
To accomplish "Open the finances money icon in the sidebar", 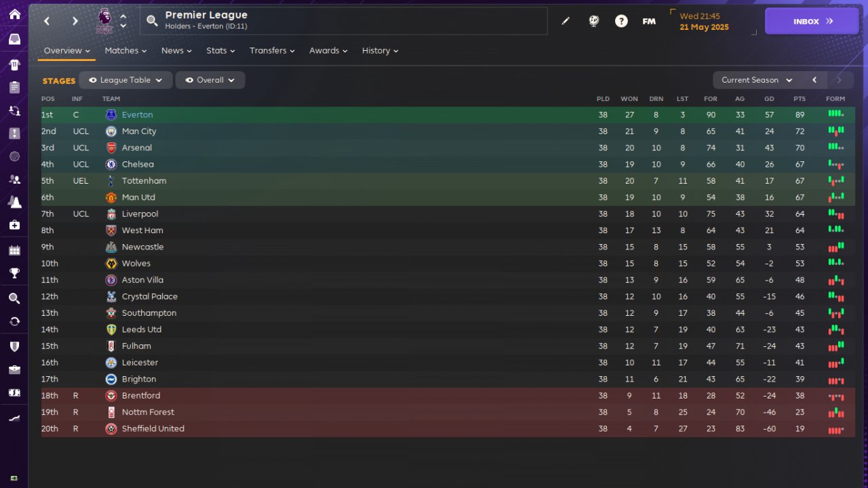I will click(14, 392).
